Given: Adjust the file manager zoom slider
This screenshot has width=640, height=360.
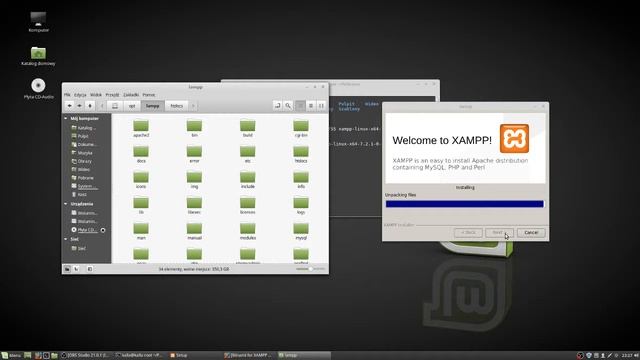Looking at the screenshot, I should (310, 269).
